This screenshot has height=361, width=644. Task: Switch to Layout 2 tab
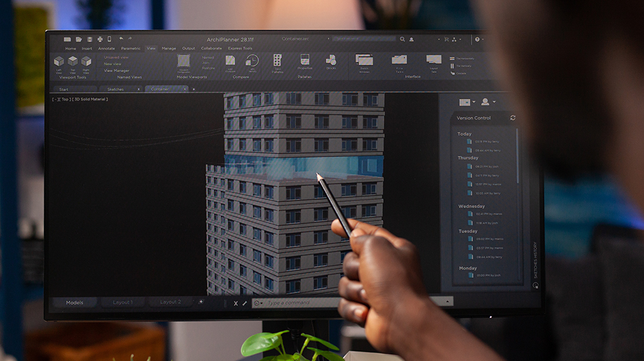coord(170,302)
